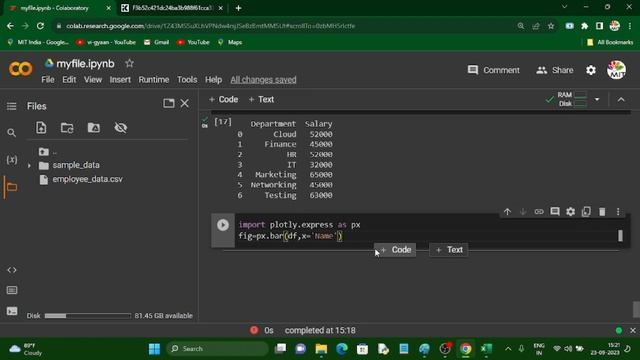Image resolution: width=640 pixels, height=360 pixels.
Task: Open the Windows Start menu
Action: click(x=154, y=349)
